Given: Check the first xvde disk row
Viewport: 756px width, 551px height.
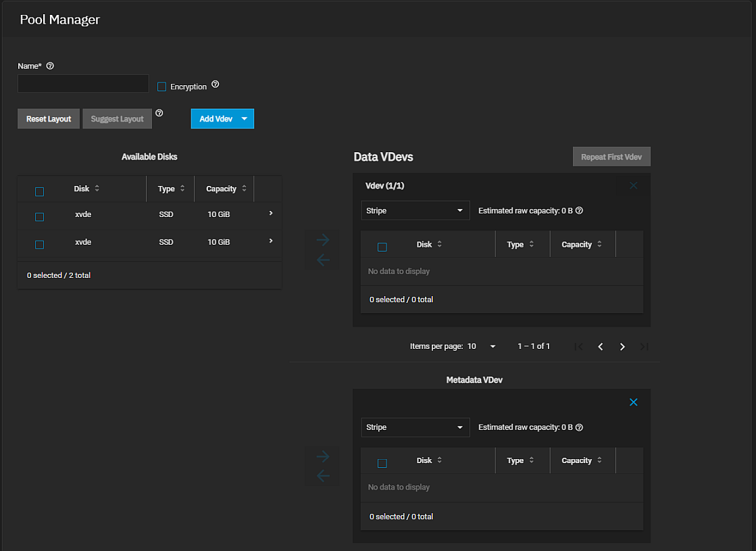Looking at the screenshot, I should (39, 217).
